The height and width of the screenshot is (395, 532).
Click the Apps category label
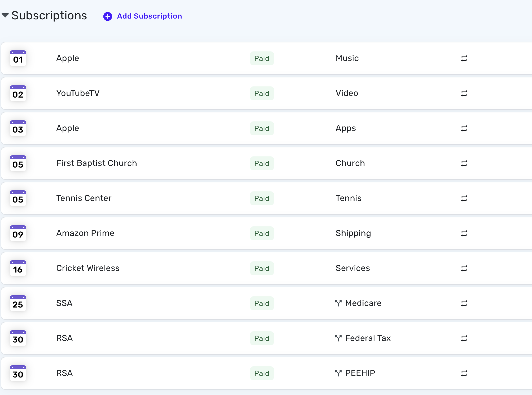346,128
